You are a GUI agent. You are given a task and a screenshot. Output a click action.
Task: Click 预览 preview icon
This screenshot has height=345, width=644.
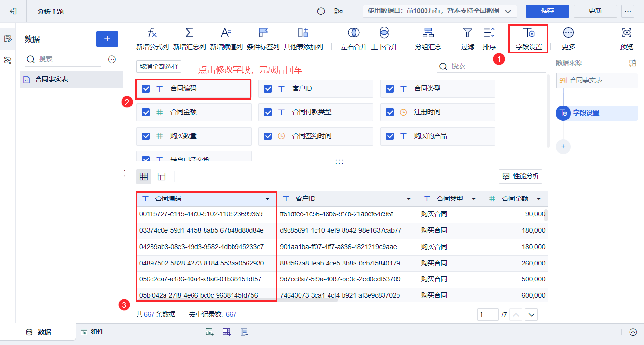(x=627, y=33)
